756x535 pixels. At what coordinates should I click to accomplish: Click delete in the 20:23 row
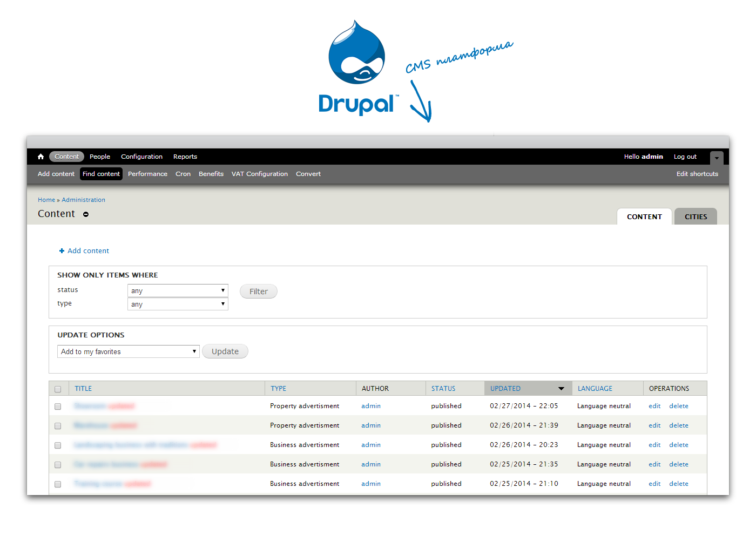point(679,445)
